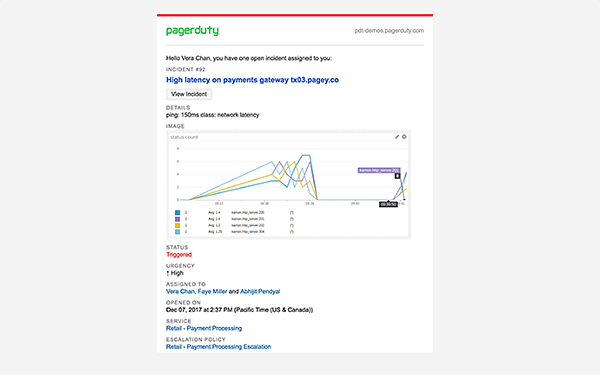This screenshot has height=375, width=600.
Task: Click the pdt-demos.pagerduty.com text
Action: (389, 31)
